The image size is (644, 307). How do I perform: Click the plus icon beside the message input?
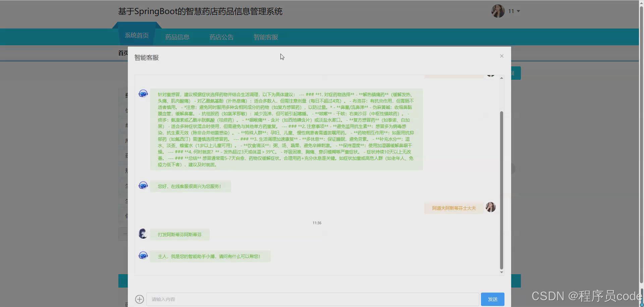tap(140, 299)
